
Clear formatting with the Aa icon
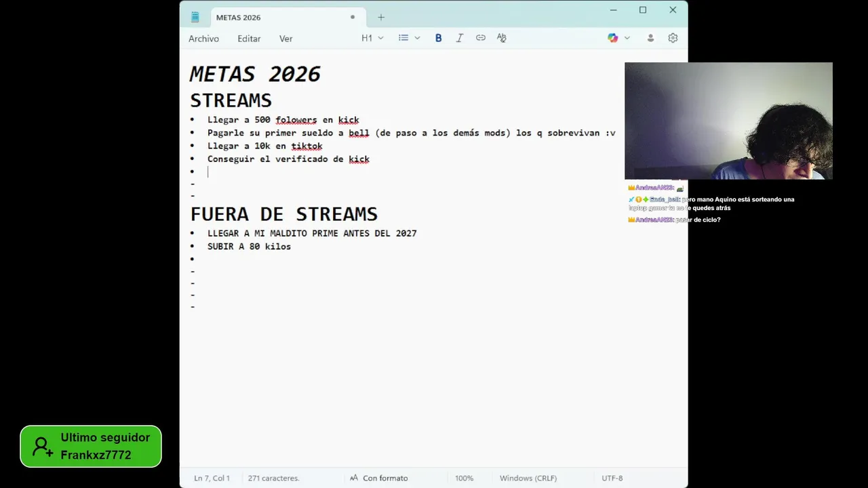(502, 38)
